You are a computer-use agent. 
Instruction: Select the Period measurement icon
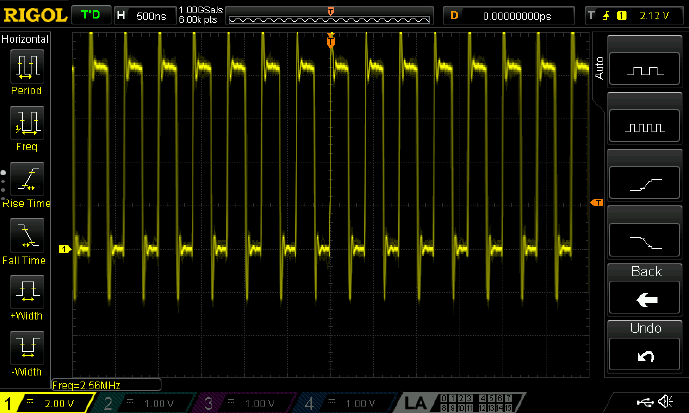[27, 66]
